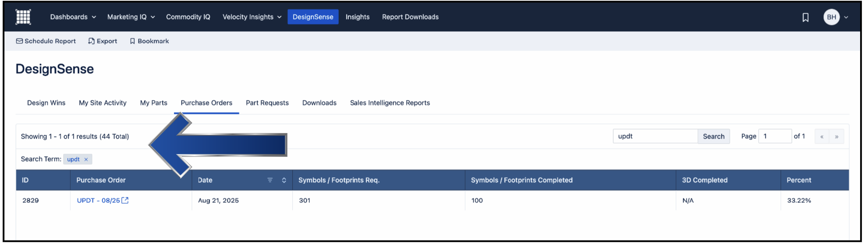868x246 pixels.
Task: Select DesignSense in the top navigation
Action: click(x=313, y=17)
